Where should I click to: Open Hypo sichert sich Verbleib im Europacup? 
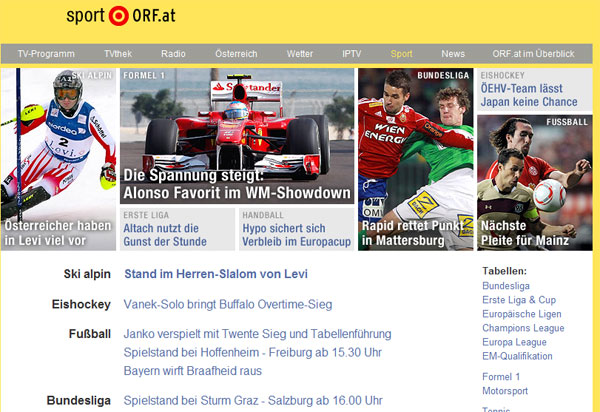(297, 235)
